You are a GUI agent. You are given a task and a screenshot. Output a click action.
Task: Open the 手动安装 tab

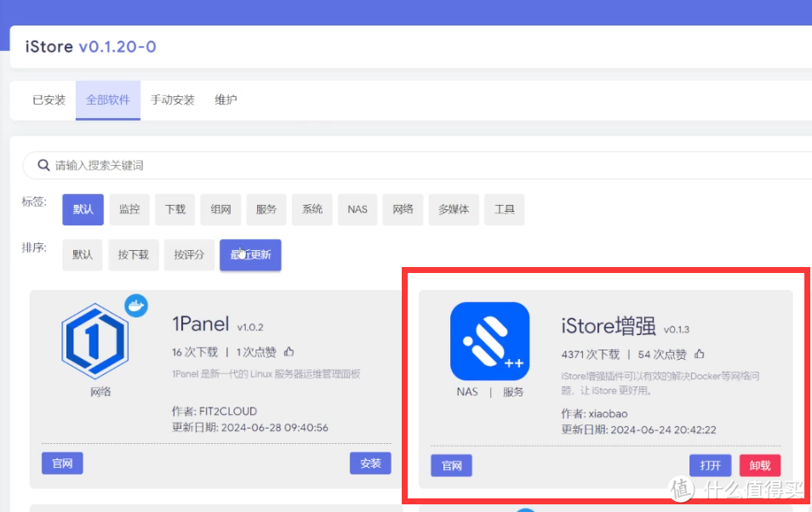coord(173,100)
